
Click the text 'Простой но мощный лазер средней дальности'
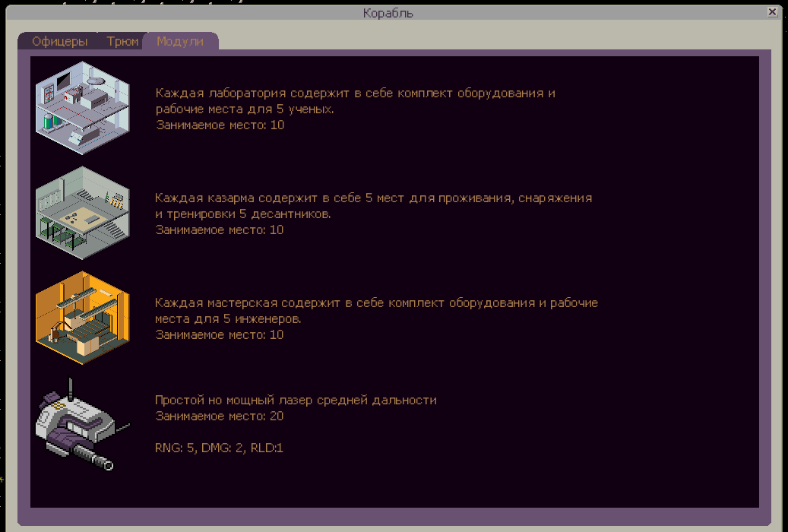click(x=296, y=401)
